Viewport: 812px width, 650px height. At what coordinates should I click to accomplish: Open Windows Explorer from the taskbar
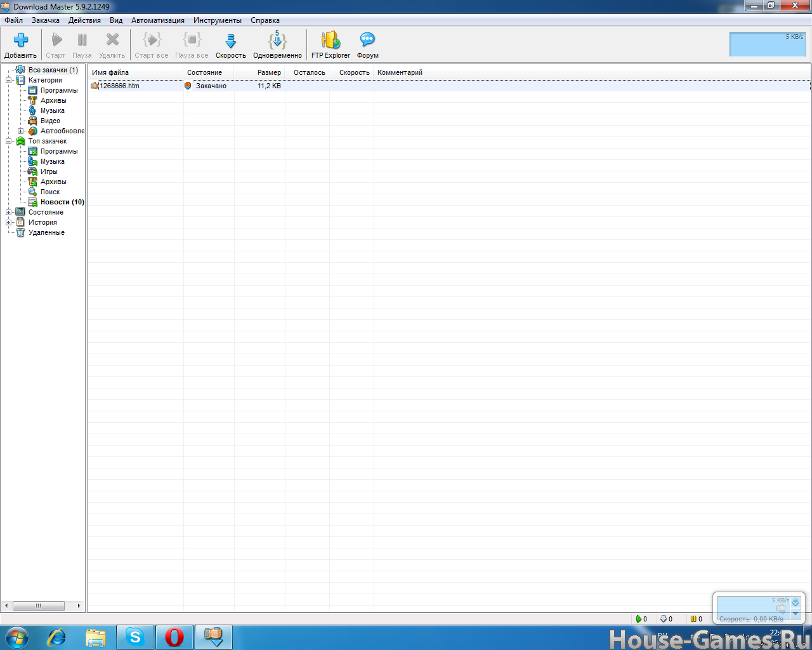click(x=96, y=637)
